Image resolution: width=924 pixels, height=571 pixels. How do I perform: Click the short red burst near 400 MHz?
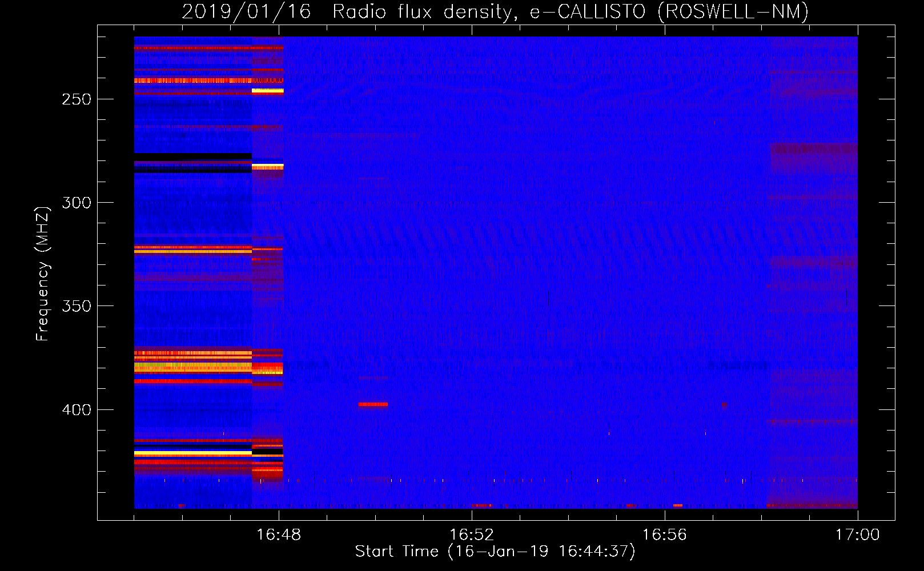(x=373, y=404)
